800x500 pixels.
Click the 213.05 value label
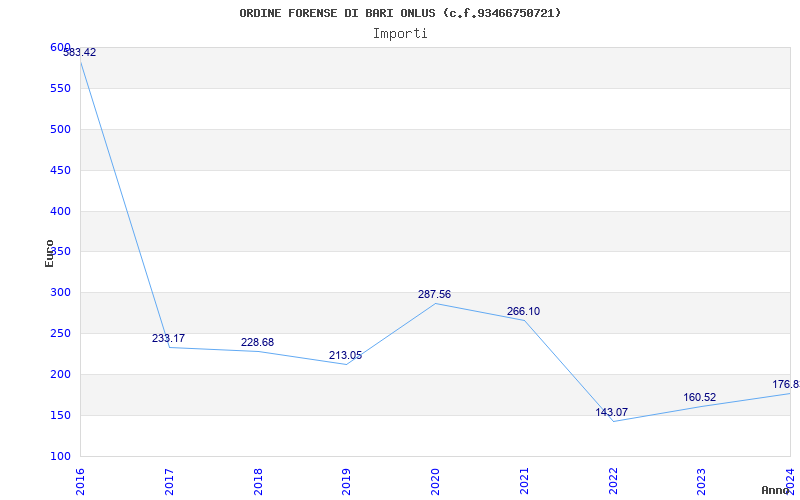tap(345, 356)
